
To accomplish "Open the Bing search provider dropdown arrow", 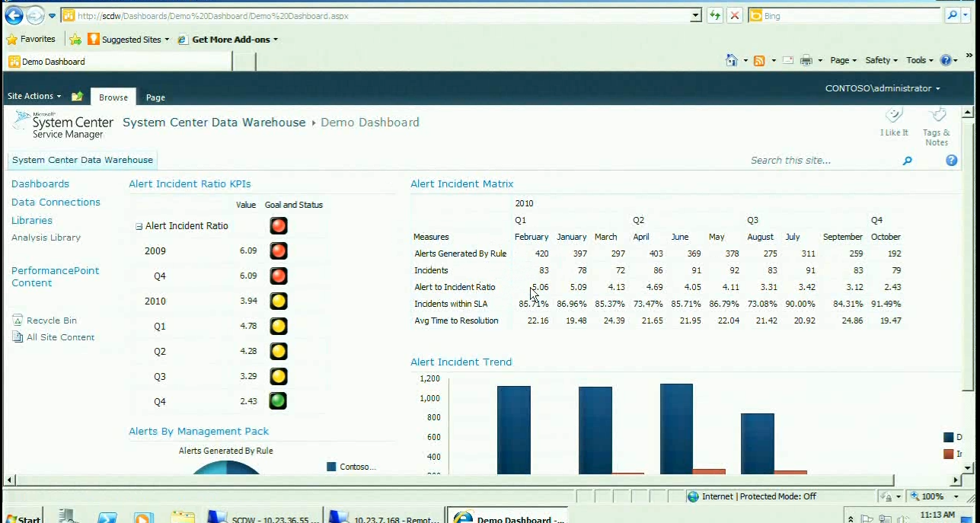I will click(966, 15).
